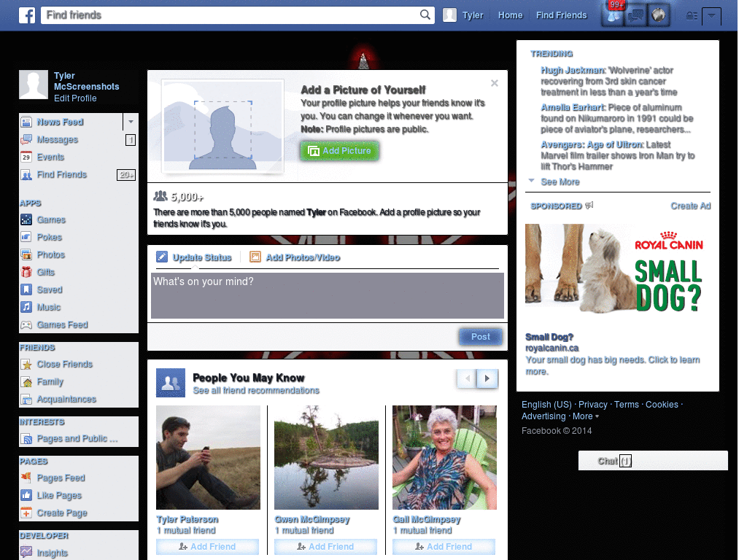Click the search magnifier icon
Image resolution: width=747 pixels, height=560 pixels.
pyautogui.click(x=425, y=15)
